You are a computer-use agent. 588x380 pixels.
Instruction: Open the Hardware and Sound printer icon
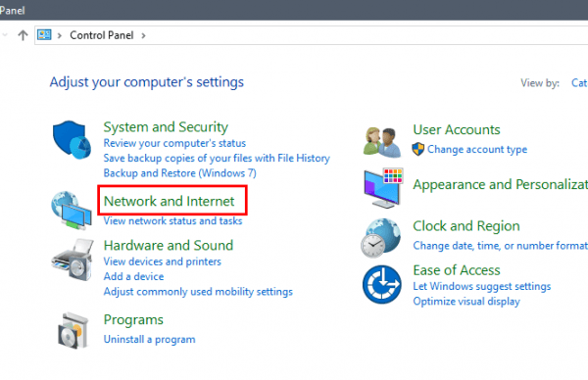point(72,260)
